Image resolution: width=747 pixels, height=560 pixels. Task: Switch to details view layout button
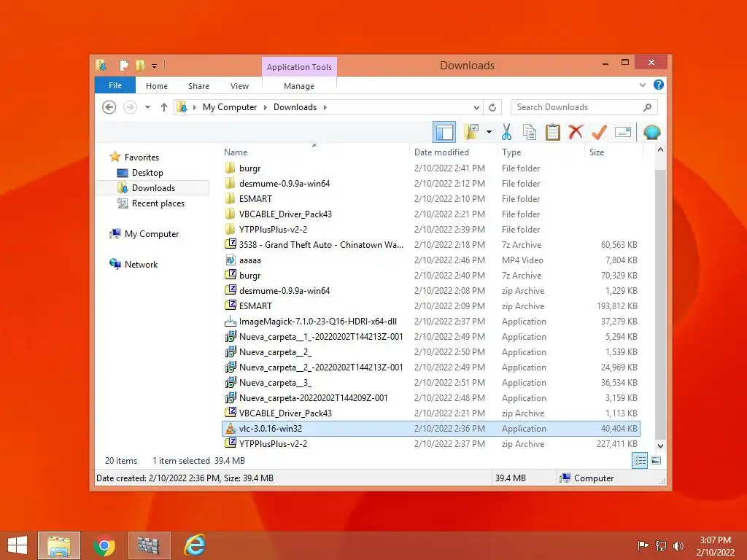coord(640,461)
